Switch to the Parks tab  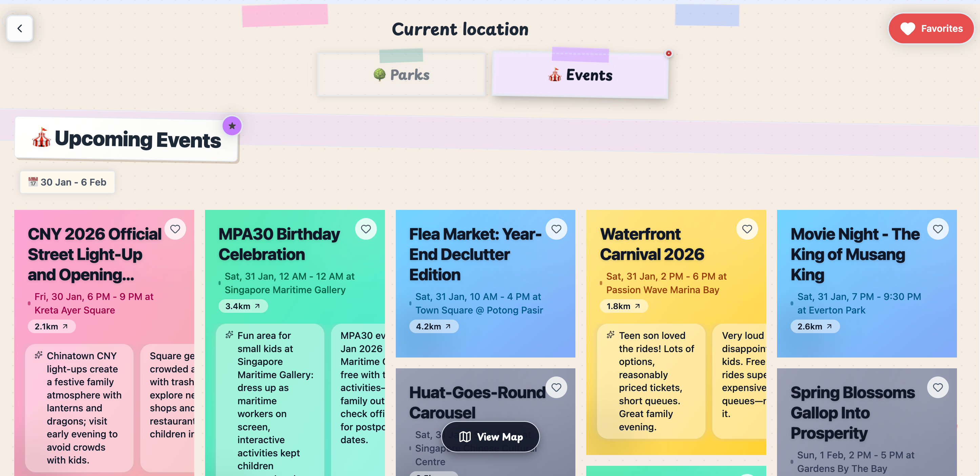click(x=401, y=74)
